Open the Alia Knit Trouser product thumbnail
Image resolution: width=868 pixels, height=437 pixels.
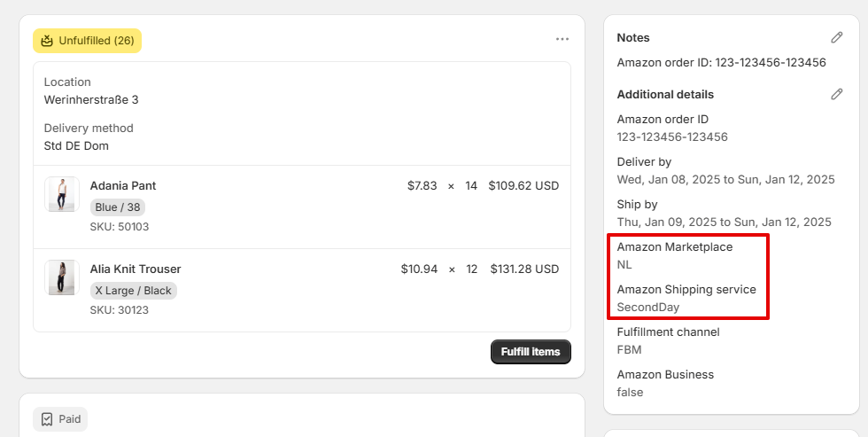[x=62, y=277]
